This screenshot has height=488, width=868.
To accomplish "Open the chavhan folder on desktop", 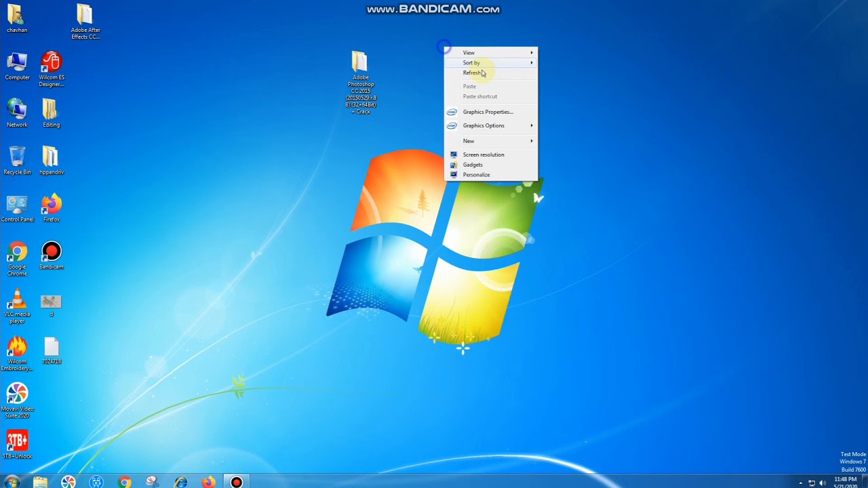I will (17, 18).
